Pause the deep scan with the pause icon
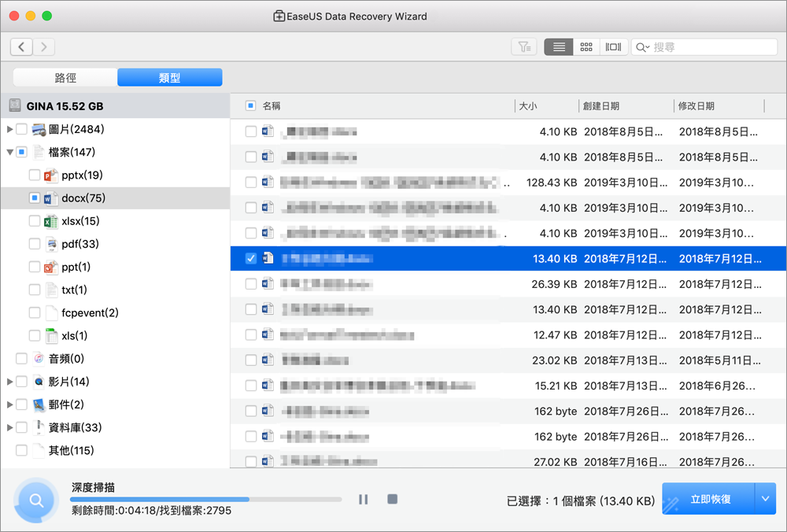787x532 pixels. click(x=363, y=499)
